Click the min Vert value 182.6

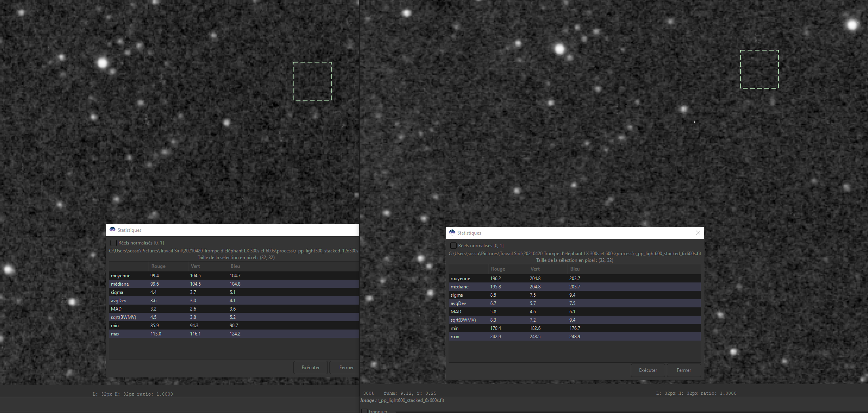(x=535, y=328)
